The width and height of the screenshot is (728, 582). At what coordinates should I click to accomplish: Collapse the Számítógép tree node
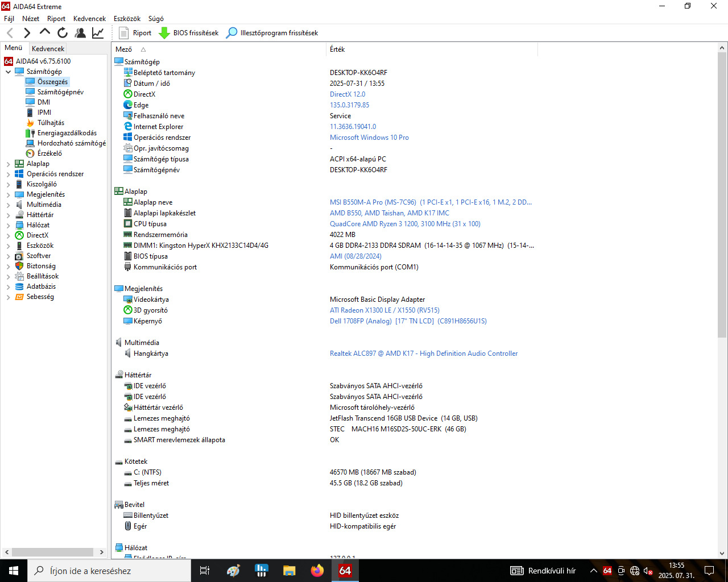(8, 72)
